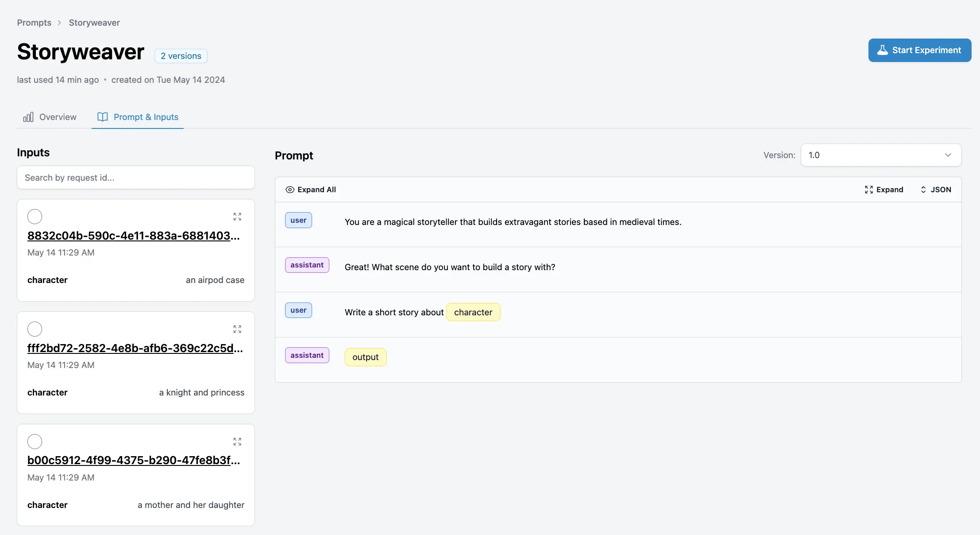Viewport: 980px width, 535px height.
Task: Go to Prompts in the breadcrumb
Action: coord(34,23)
